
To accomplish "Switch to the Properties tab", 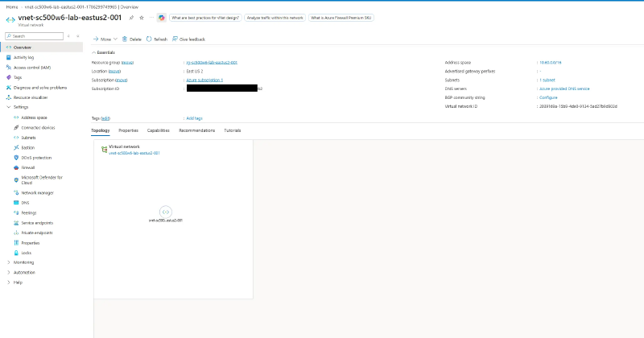I will click(128, 130).
